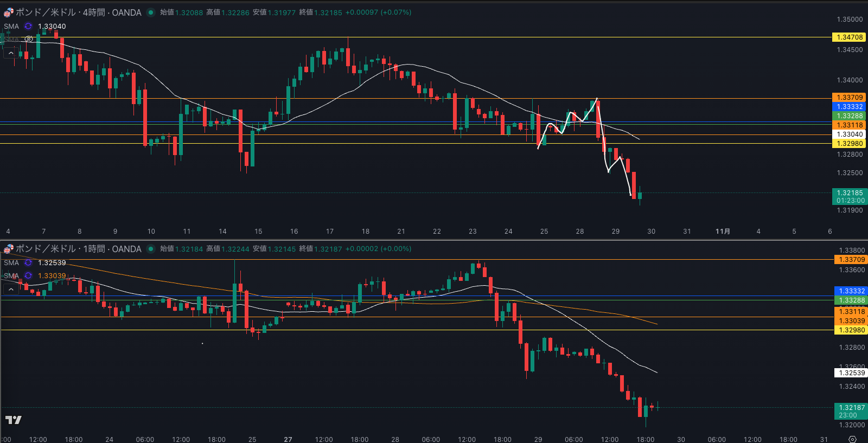Click the flag icon on the 4-hour chart
Screen dimensions: 868x443
click(8, 12)
